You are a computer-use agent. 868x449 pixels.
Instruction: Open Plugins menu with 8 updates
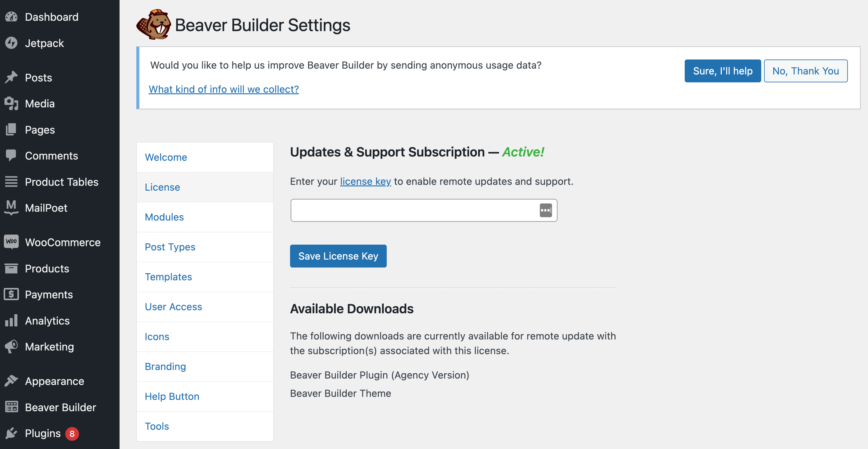43,433
